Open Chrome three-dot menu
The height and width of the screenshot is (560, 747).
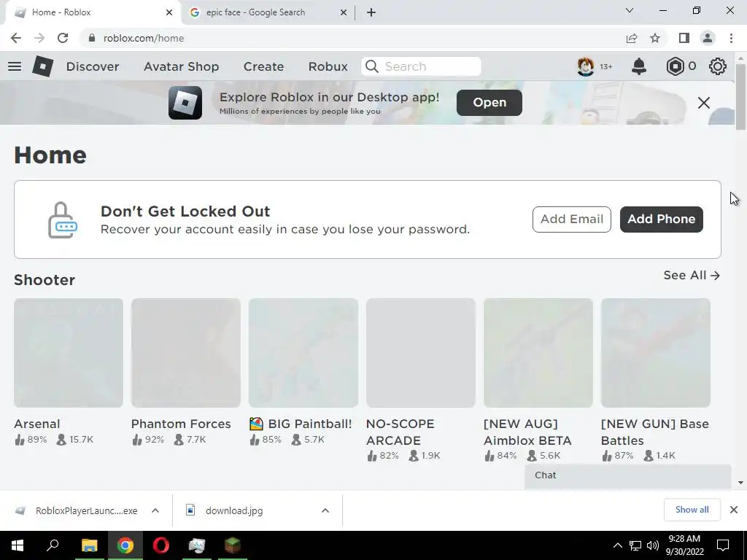731,38
